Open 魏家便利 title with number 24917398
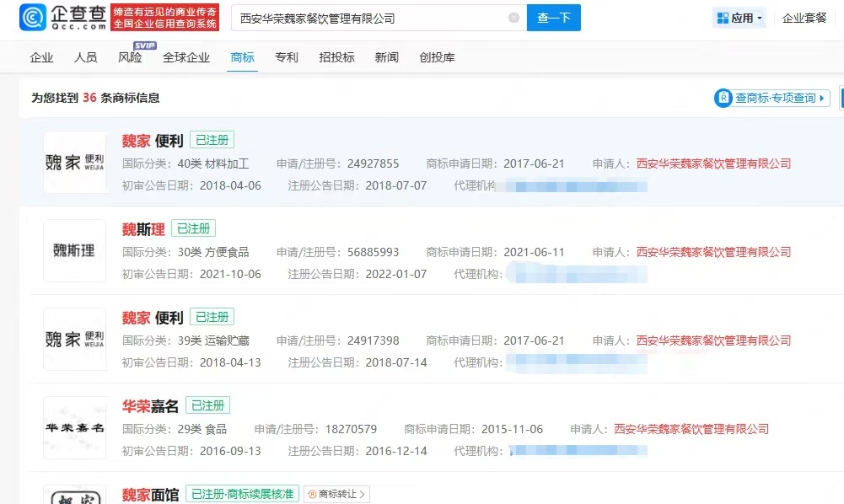 tap(153, 318)
